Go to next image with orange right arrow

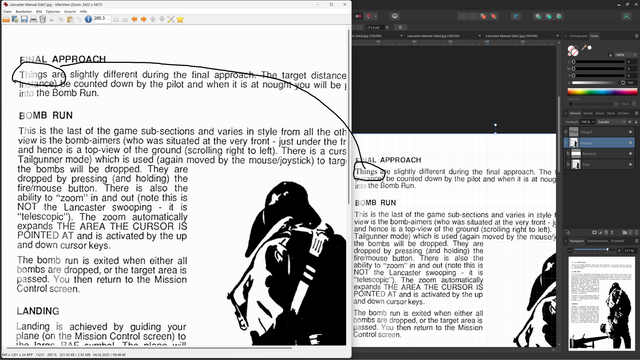(x=144, y=19)
